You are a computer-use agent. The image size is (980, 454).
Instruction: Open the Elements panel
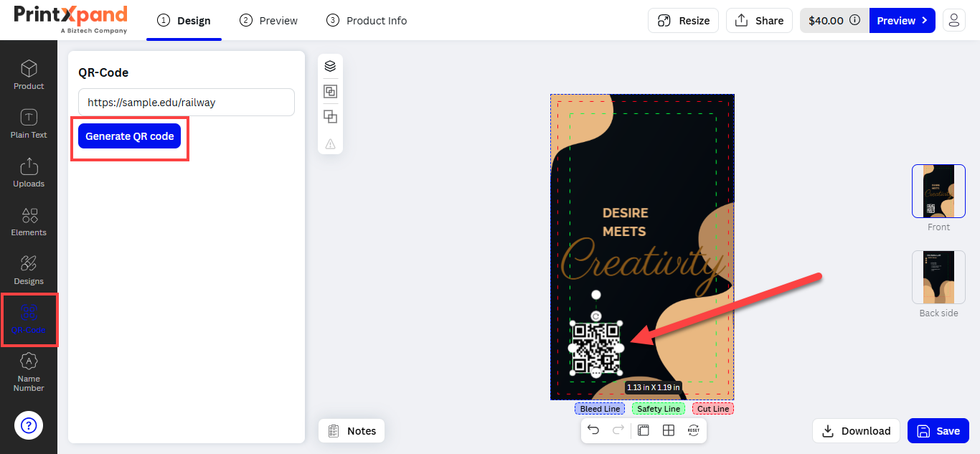[x=29, y=221]
